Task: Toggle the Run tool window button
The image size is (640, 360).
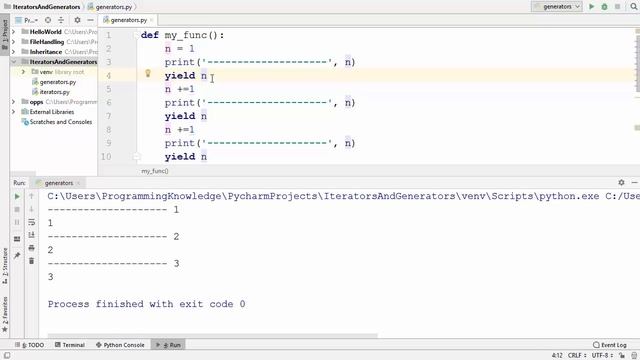Action: [168, 345]
